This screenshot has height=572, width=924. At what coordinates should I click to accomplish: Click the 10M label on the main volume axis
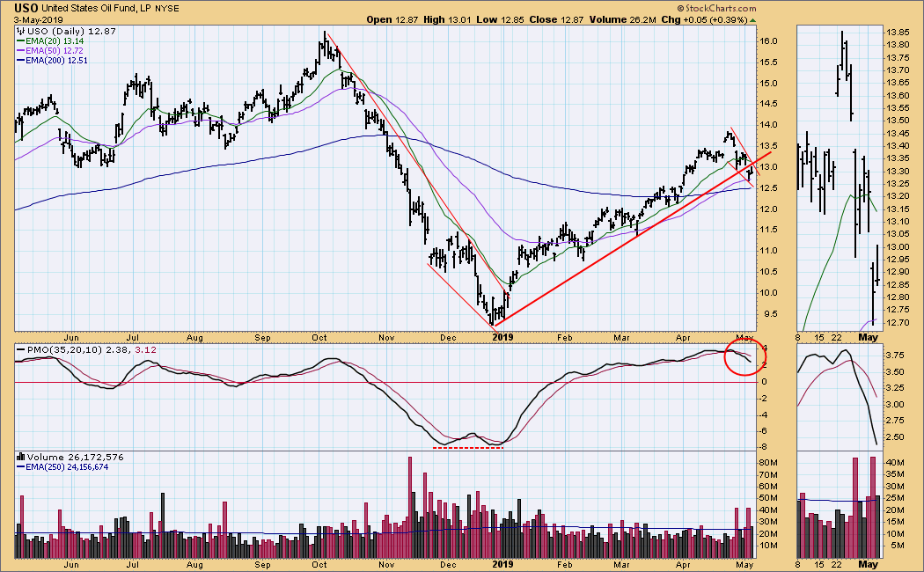[768, 546]
